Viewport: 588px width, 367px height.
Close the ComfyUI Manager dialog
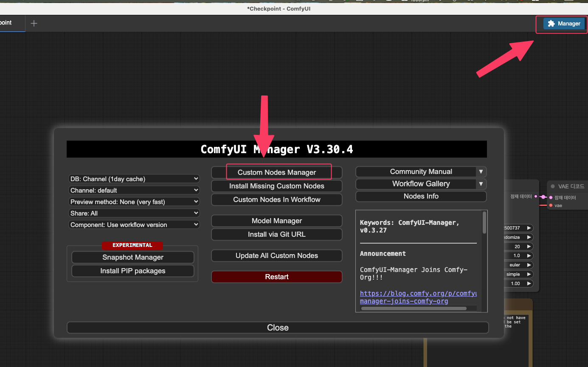[278, 328]
